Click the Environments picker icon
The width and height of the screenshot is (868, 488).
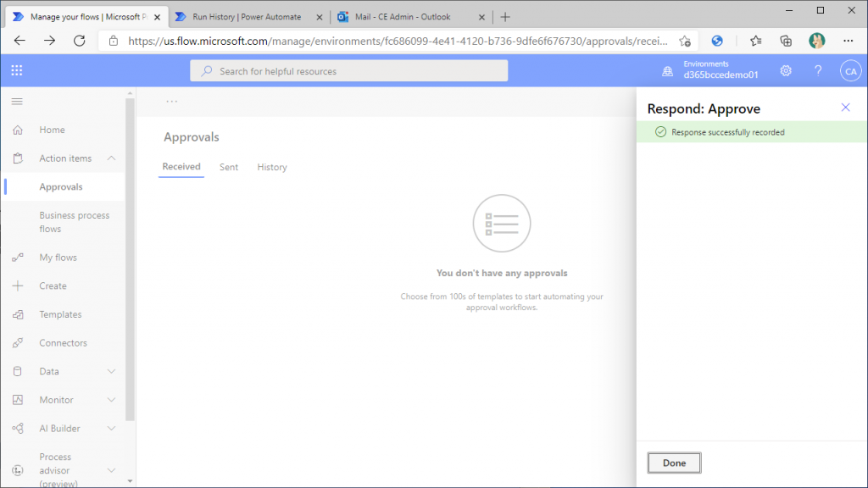pos(668,71)
